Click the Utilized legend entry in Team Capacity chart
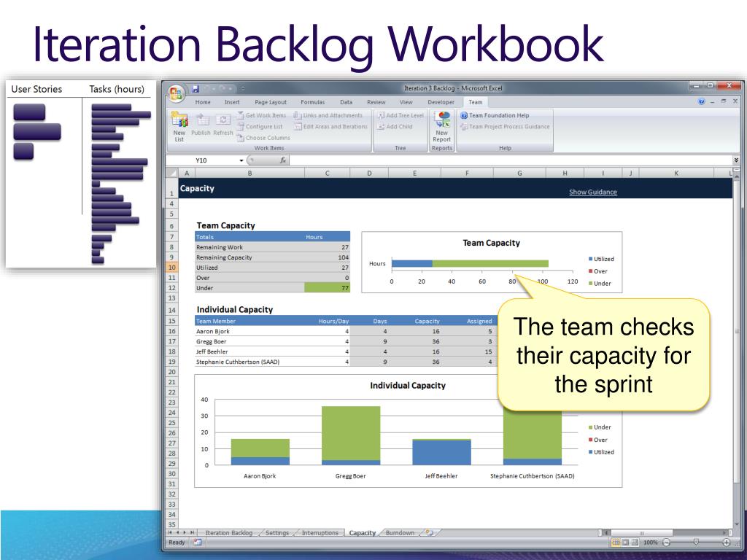The image size is (747, 560). click(601, 259)
